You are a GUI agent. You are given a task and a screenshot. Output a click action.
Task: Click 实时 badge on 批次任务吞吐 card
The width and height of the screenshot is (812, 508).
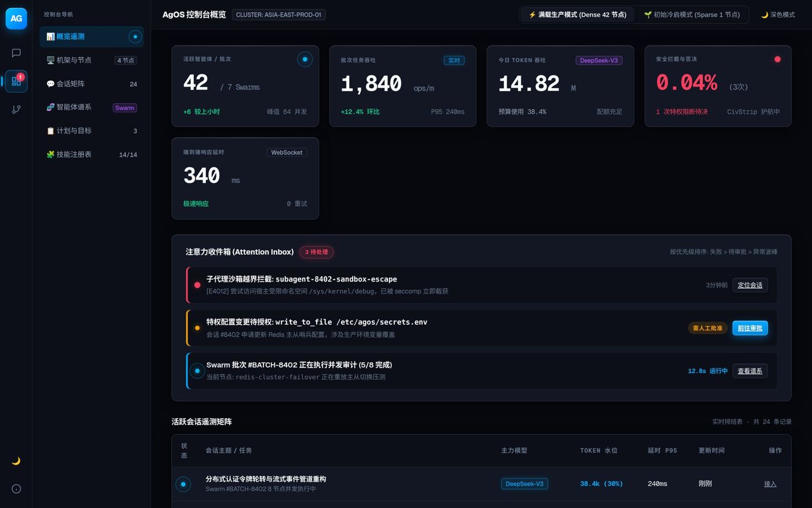tap(454, 60)
